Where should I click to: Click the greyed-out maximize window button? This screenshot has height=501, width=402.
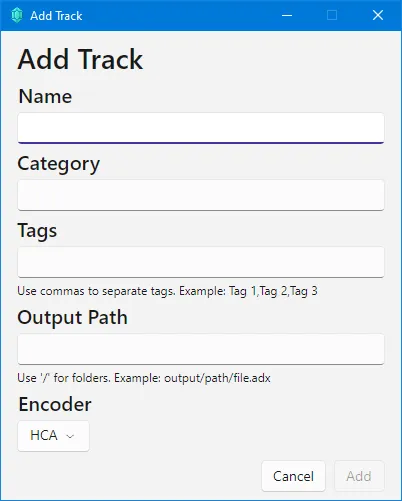(x=332, y=15)
